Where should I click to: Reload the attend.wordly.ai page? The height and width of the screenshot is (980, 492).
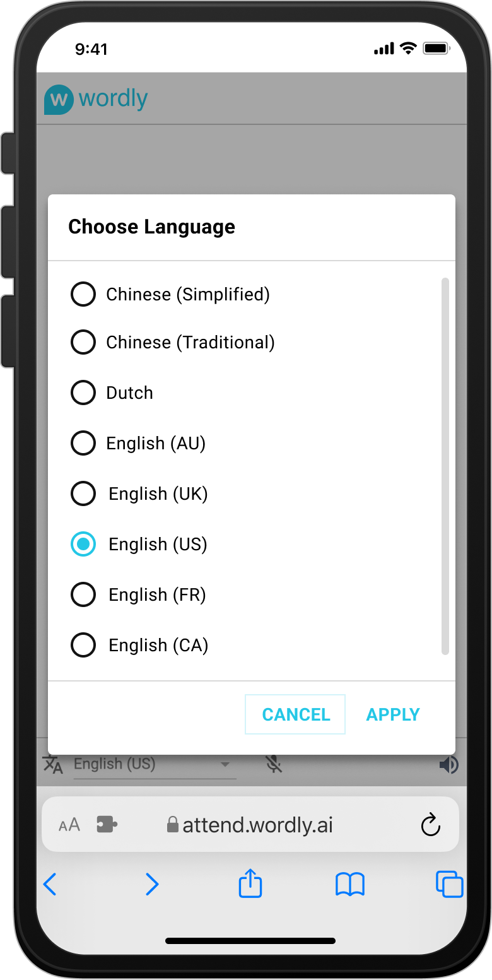pyautogui.click(x=431, y=824)
